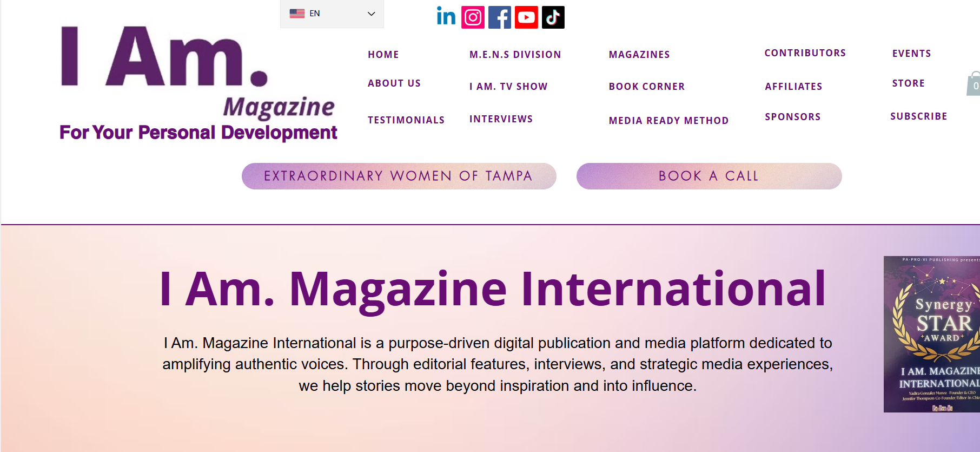Open the TikTok social icon

point(553,17)
